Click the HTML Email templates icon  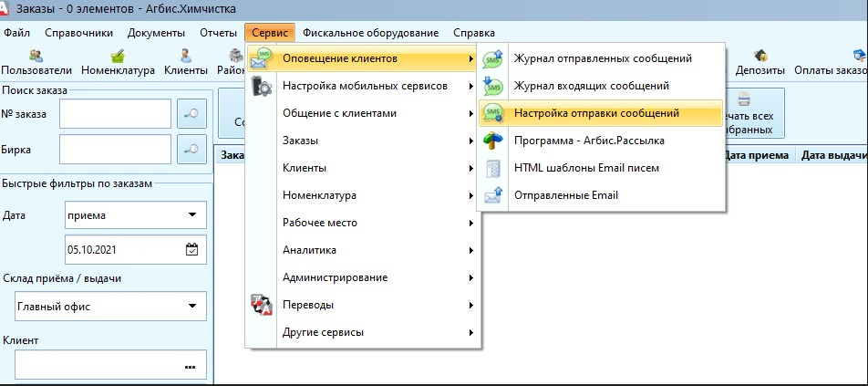(492, 168)
